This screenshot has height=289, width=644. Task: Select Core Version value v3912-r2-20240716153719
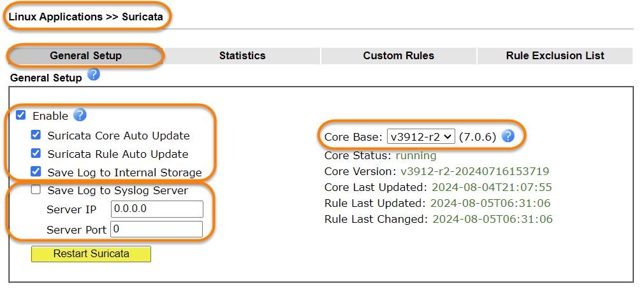pos(475,171)
